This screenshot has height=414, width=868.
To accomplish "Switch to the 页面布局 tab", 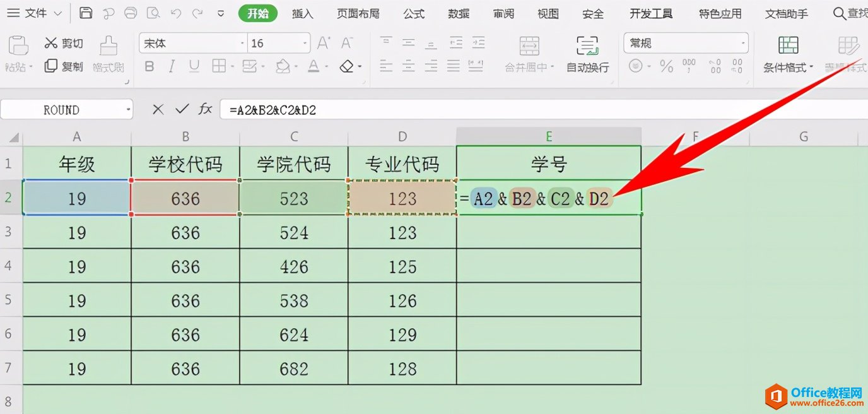I will (358, 13).
